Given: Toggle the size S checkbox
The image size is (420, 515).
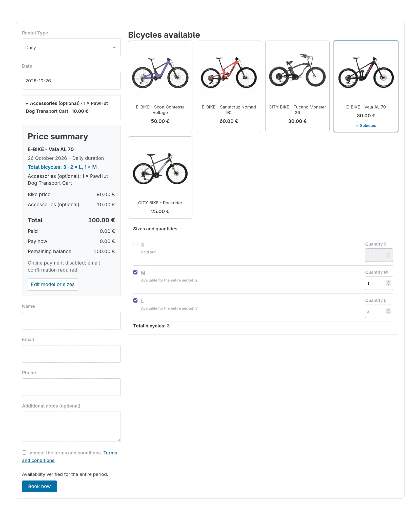Looking at the screenshot, I should tap(135, 244).
